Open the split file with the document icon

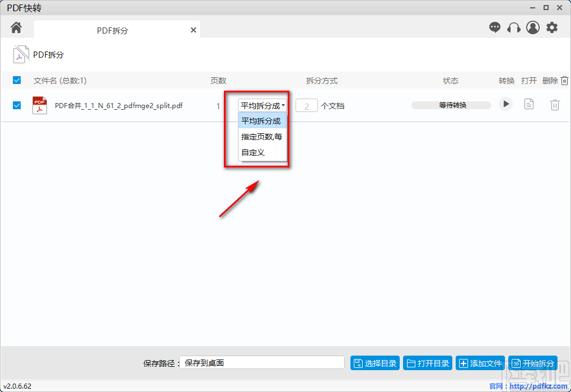point(528,104)
